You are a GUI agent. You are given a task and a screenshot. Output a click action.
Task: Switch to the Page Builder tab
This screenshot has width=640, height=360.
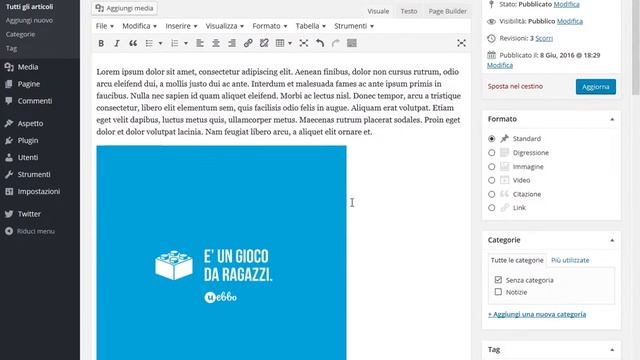pos(447,11)
